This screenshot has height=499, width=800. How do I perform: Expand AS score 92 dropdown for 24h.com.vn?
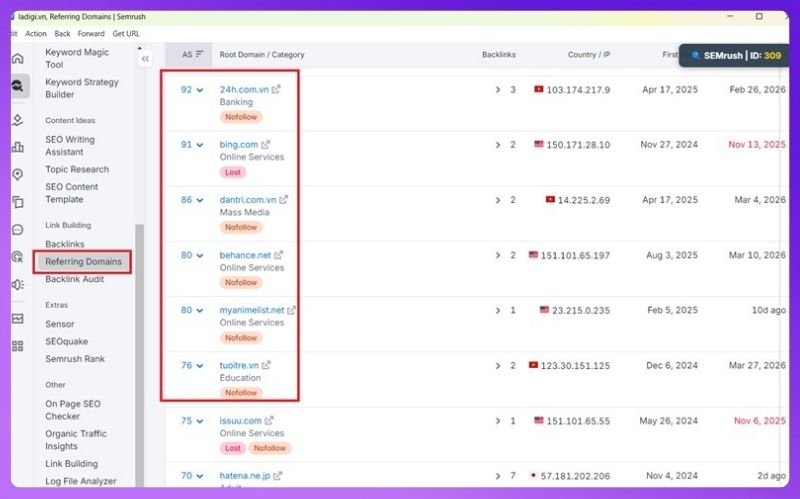click(x=192, y=90)
